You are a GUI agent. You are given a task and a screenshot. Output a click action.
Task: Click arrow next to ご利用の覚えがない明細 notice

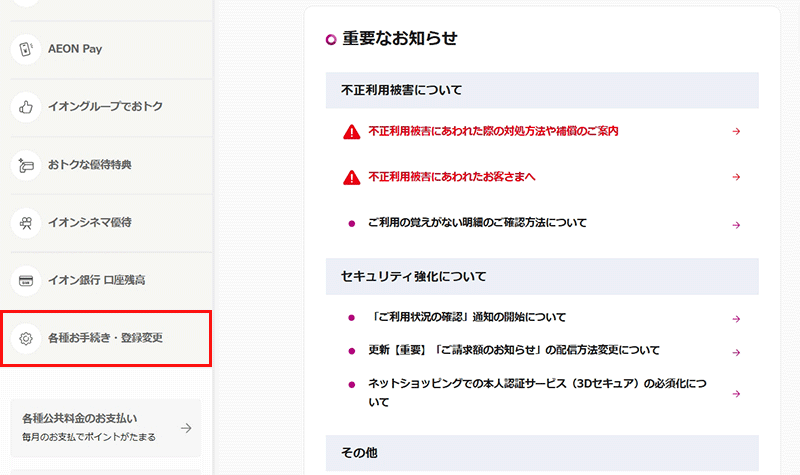pyautogui.click(x=736, y=224)
